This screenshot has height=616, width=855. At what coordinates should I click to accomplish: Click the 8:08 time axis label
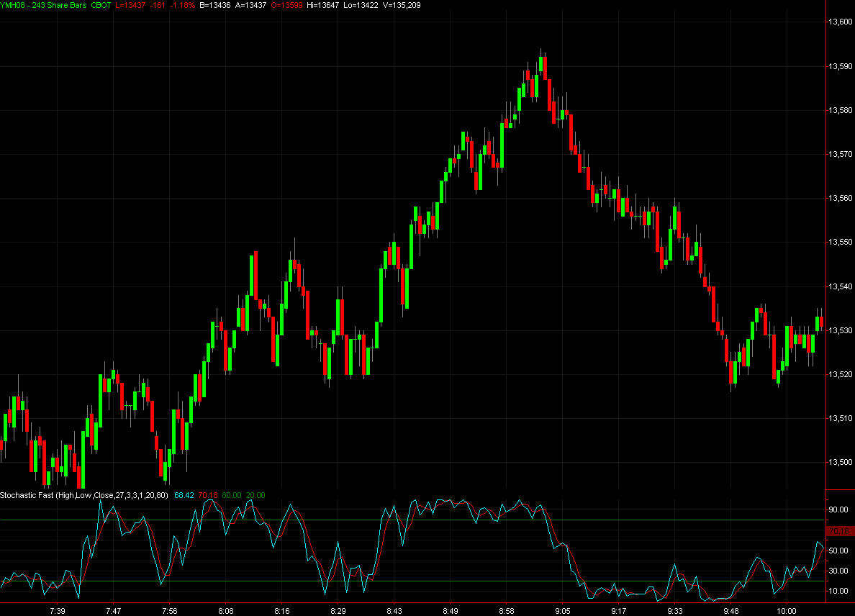point(226,611)
